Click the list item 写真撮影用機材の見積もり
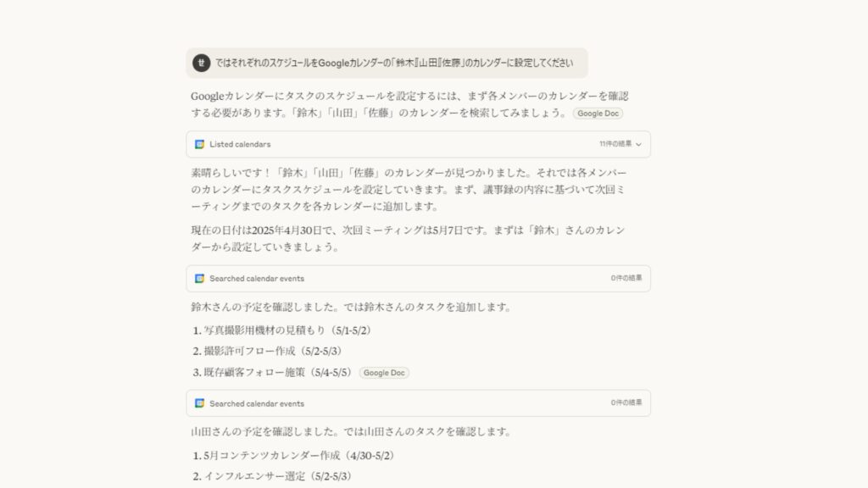This screenshot has width=868, height=488. coord(281,330)
